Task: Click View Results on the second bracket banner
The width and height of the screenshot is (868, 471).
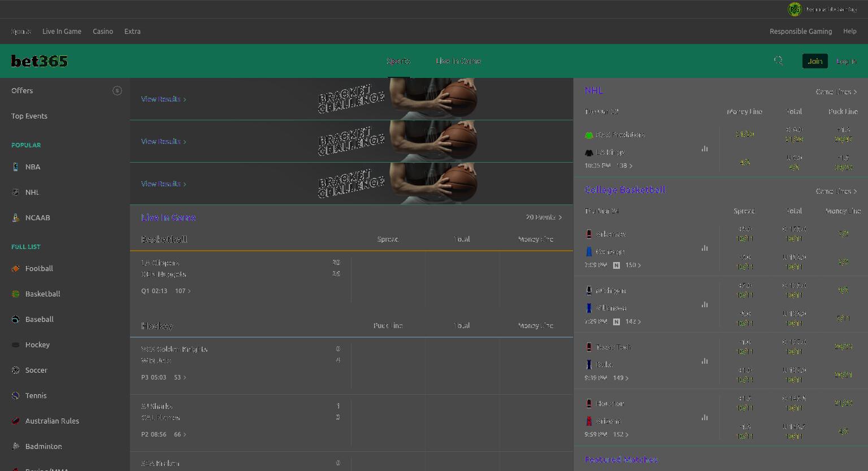Action: [163, 141]
